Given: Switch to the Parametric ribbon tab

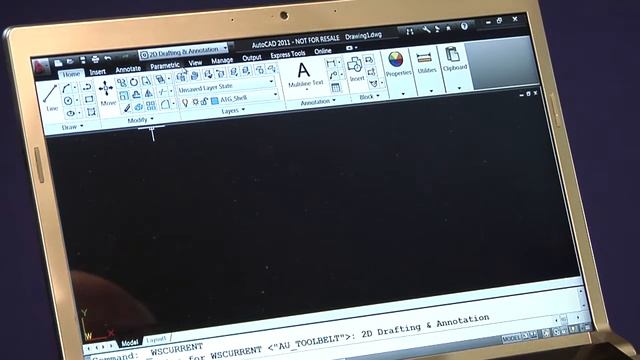Looking at the screenshot, I should (x=164, y=66).
